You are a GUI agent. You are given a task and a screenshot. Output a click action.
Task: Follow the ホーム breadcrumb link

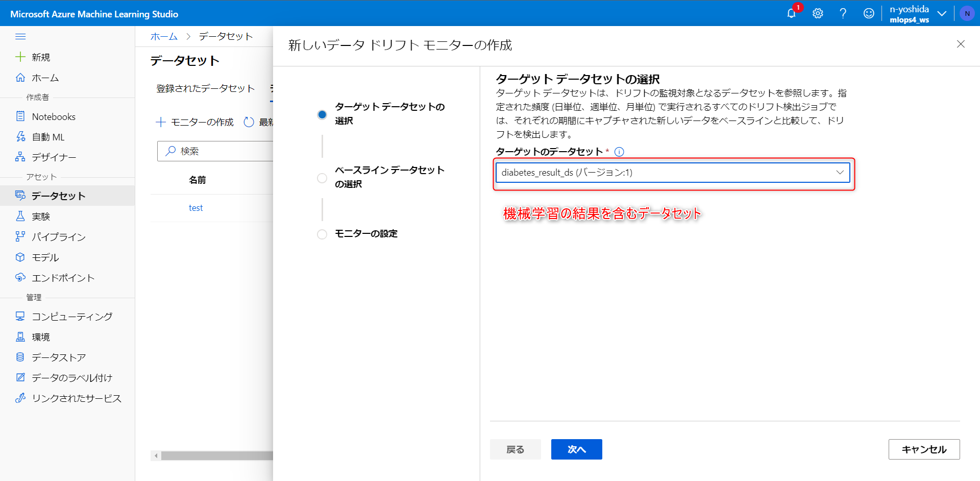coord(164,36)
